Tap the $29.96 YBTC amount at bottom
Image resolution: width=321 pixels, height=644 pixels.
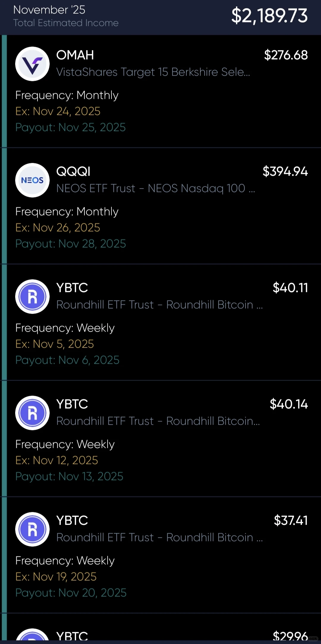coord(290,636)
